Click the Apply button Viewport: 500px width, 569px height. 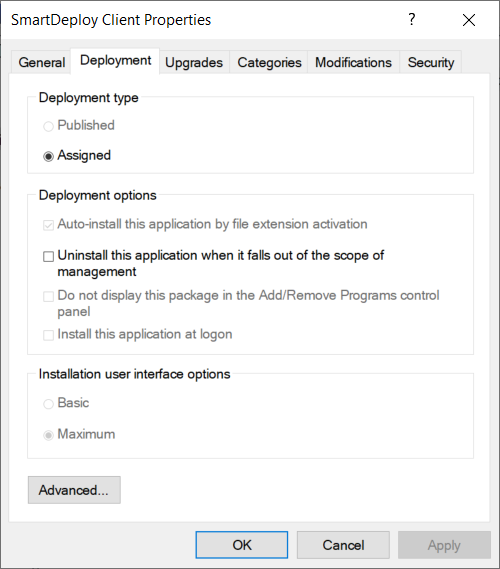(444, 545)
